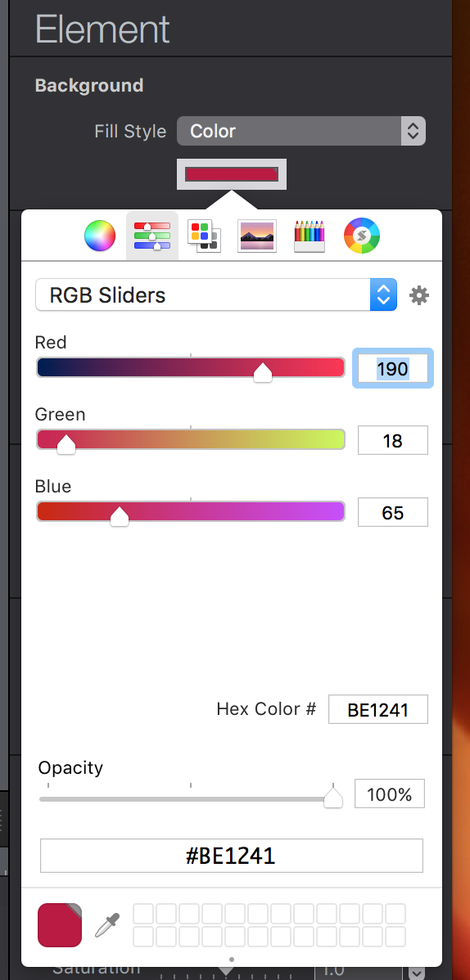
Task: Click the Red slider track
Action: click(190, 367)
